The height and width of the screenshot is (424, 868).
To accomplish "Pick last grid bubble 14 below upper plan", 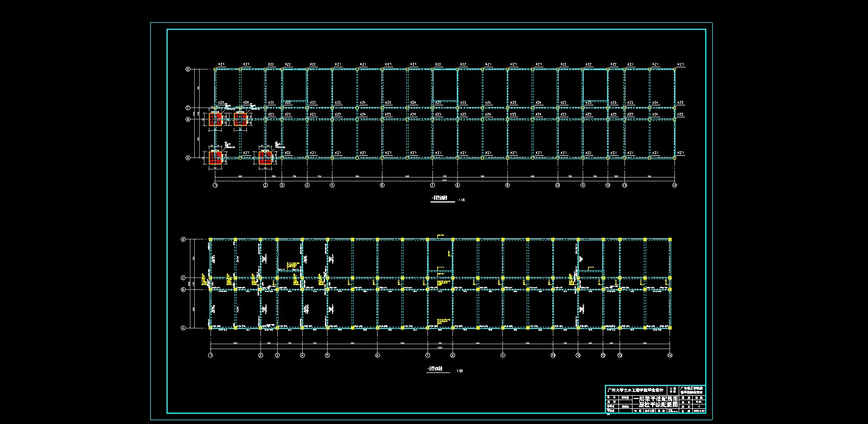I will pyautogui.click(x=674, y=185).
